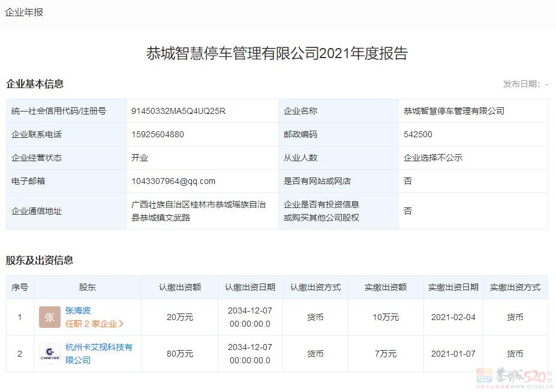The image size is (556, 392).
Task: Click the postal code 542500
Action: pyautogui.click(x=418, y=134)
